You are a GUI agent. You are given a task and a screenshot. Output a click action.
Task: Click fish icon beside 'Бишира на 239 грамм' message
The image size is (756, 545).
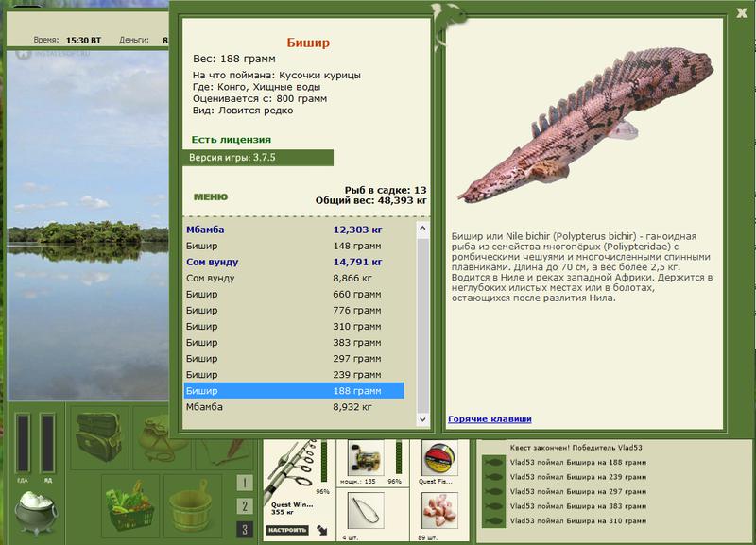point(492,477)
